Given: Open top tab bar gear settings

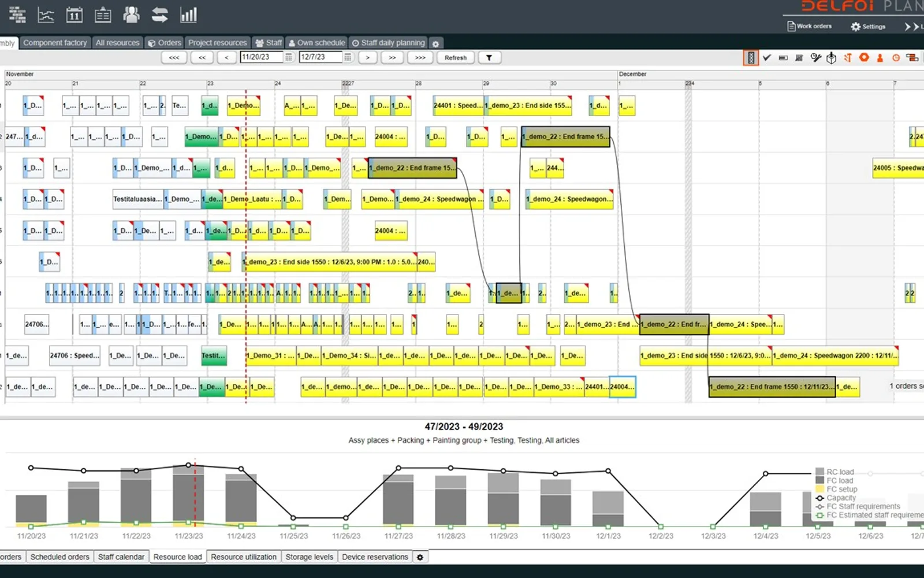Looking at the screenshot, I should pyautogui.click(x=436, y=43).
